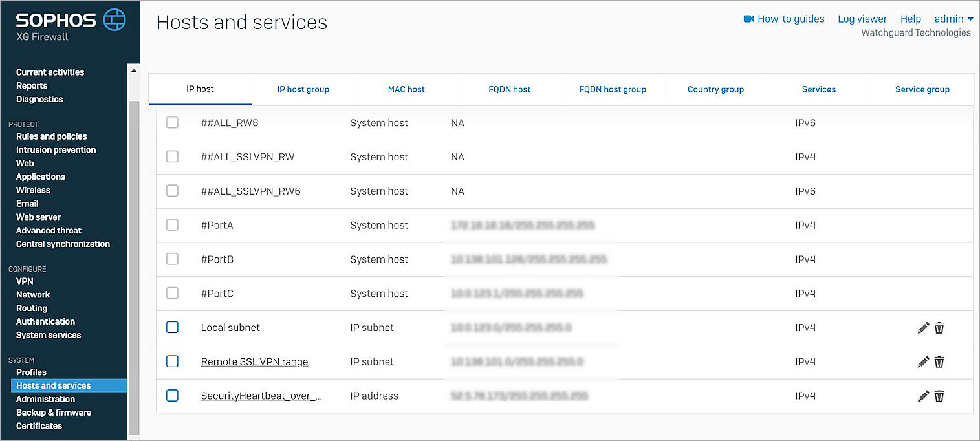
Task: Open the Network configuration section
Action: click(x=33, y=294)
